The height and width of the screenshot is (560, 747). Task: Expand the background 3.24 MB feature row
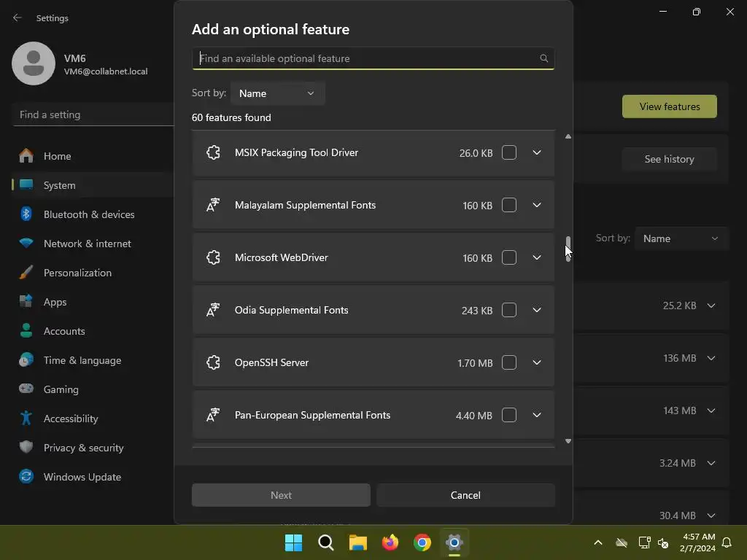711,463
